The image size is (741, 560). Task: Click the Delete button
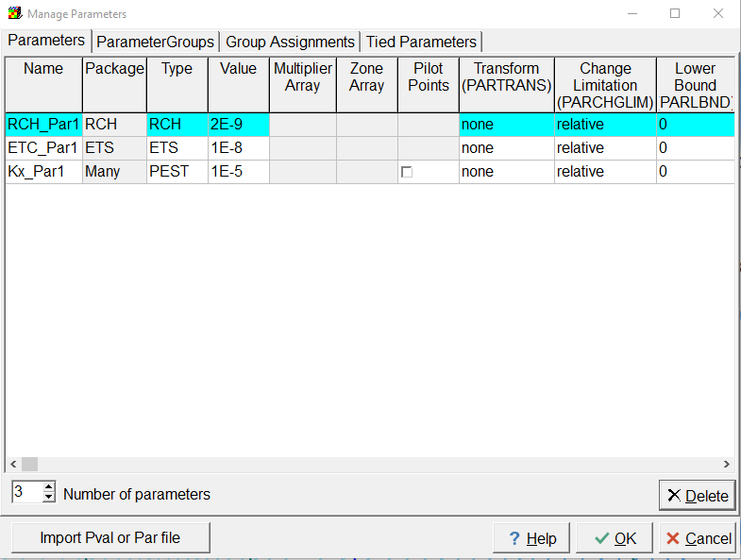pos(697,496)
